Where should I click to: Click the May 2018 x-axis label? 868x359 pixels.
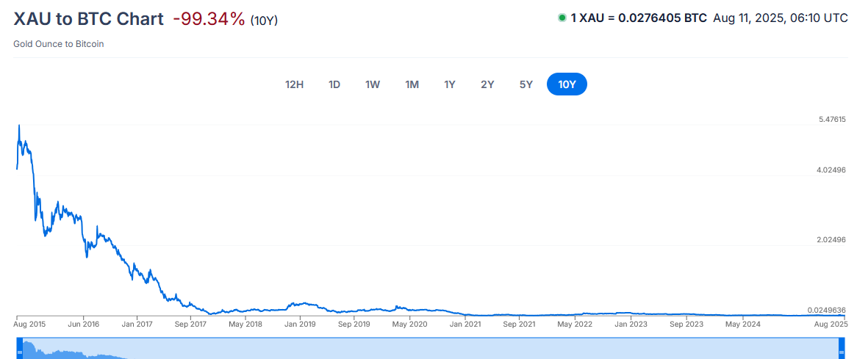(x=245, y=324)
